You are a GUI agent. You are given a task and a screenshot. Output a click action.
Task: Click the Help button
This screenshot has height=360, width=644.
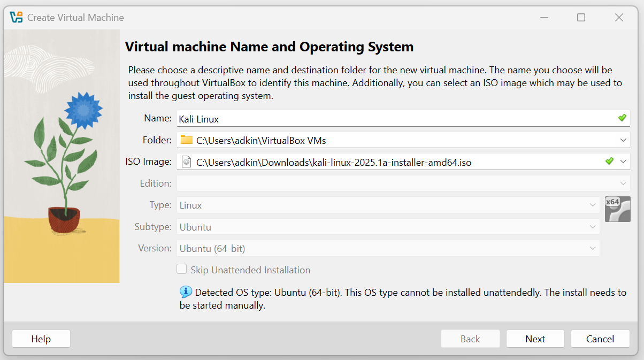click(41, 339)
